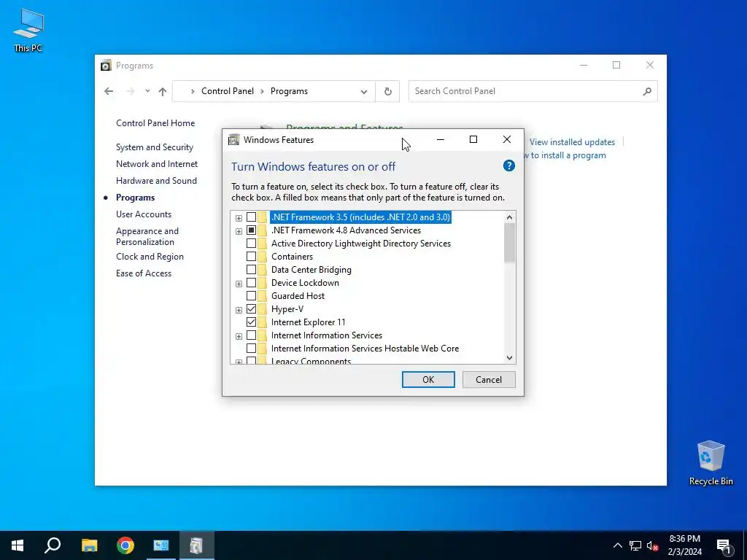Click help icon in Windows Features
This screenshot has width=747, height=560.
(508, 166)
